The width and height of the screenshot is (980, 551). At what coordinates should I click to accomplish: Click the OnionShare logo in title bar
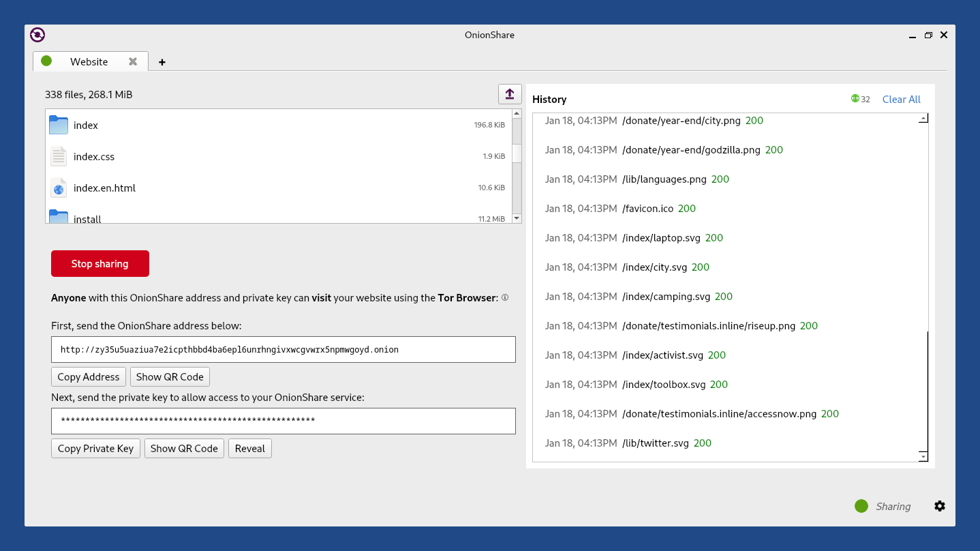[x=37, y=35]
